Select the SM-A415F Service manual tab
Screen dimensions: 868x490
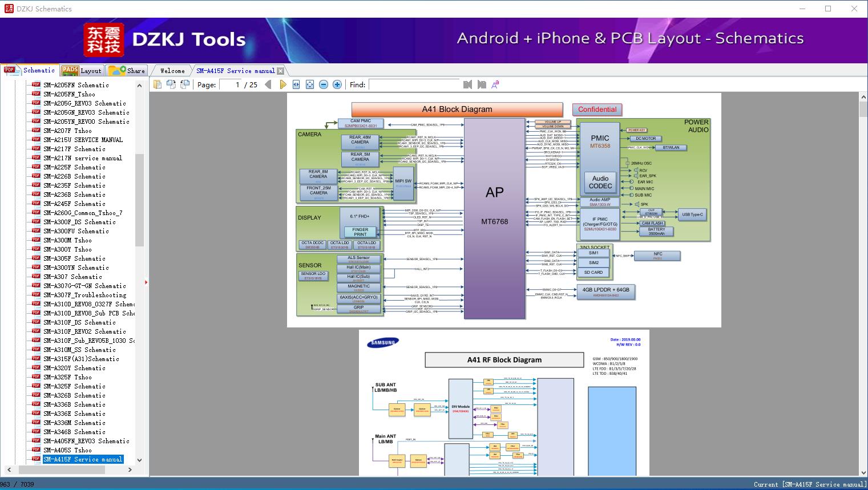coord(235,71)
